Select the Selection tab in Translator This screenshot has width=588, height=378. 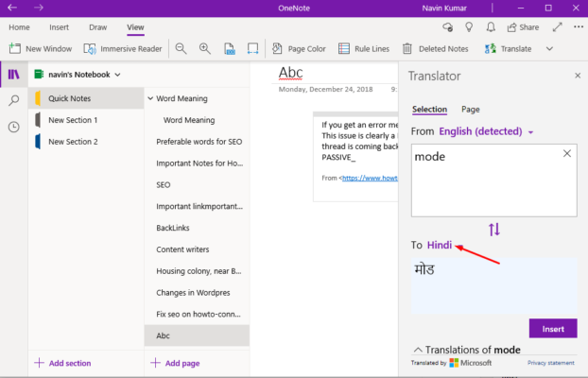pyautogui.click(x=430, y=110)
